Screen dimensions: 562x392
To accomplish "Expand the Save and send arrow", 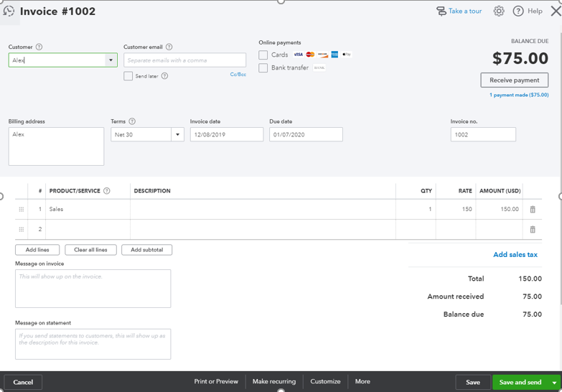I will click(554, 383).
